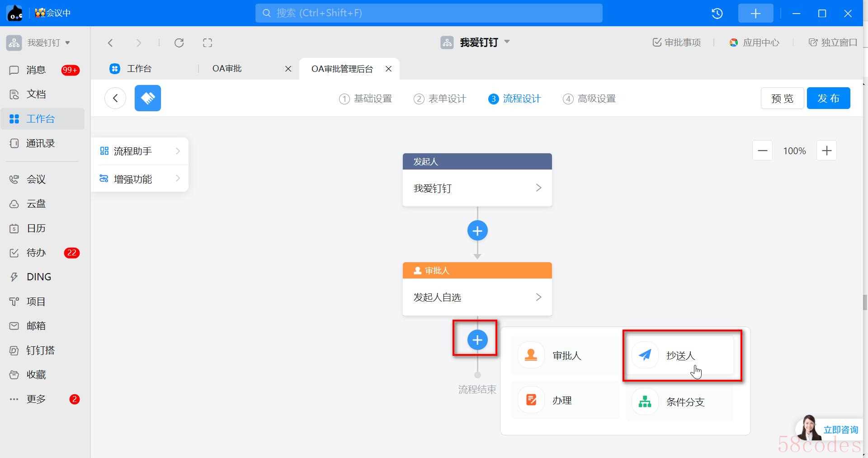
Task: Go to step 1 基础设置
Action: [x=365, y=99]
